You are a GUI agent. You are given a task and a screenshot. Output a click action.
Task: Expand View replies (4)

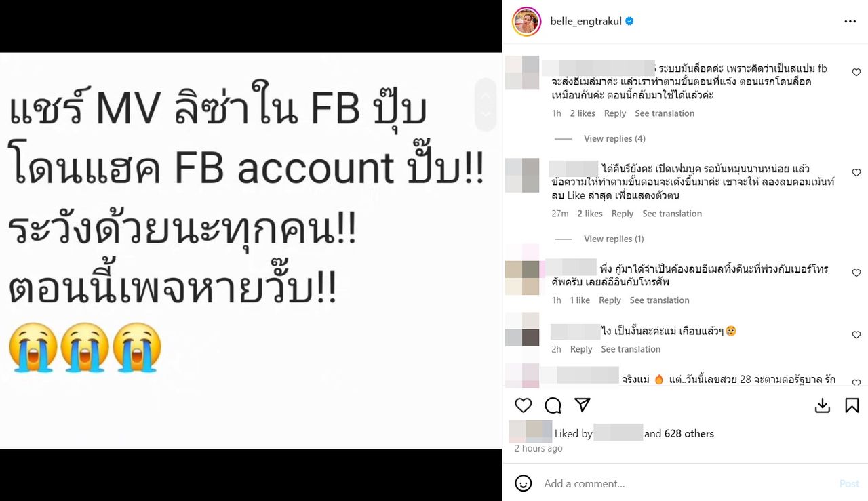click(x=614, y=138)
